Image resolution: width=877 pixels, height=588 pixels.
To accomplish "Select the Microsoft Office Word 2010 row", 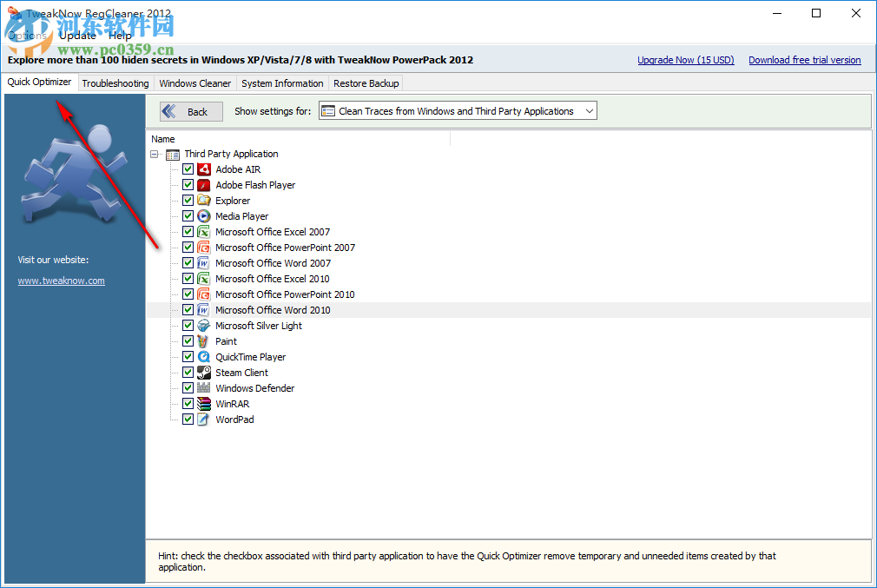I will pyautogui.click(x=273, y=309).
